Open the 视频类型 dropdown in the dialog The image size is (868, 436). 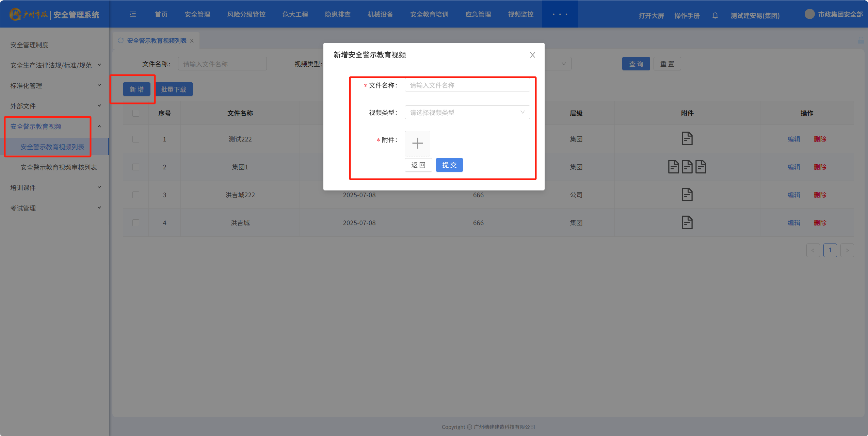click(467, 112)
